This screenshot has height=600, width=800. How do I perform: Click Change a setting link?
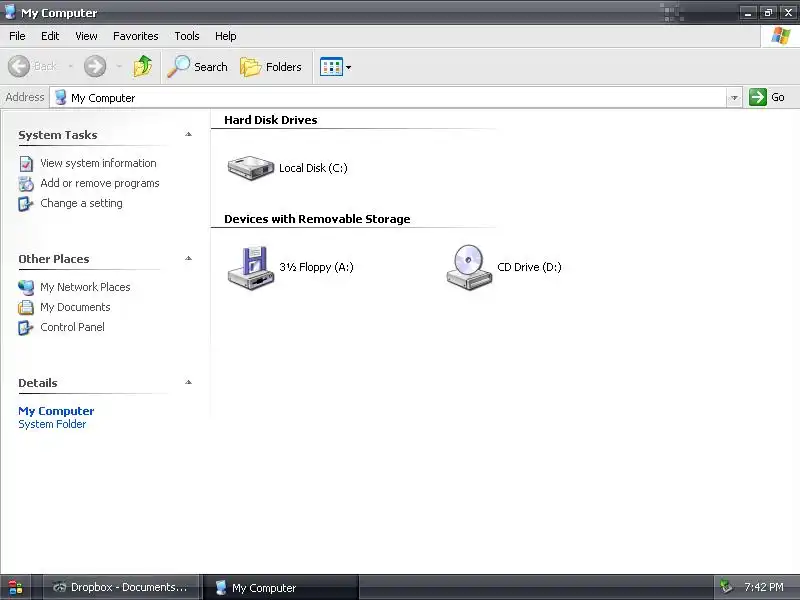tap(82, 203)
